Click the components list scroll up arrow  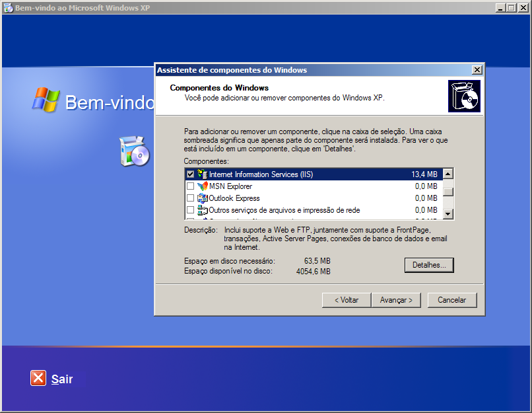pos(448,174)
